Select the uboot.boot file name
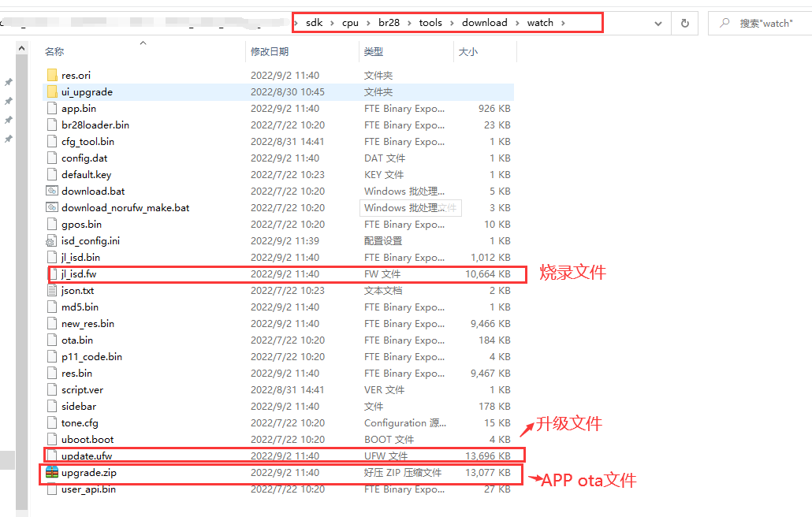The width and height of the screenshot is (812, 517). (88, 440)
